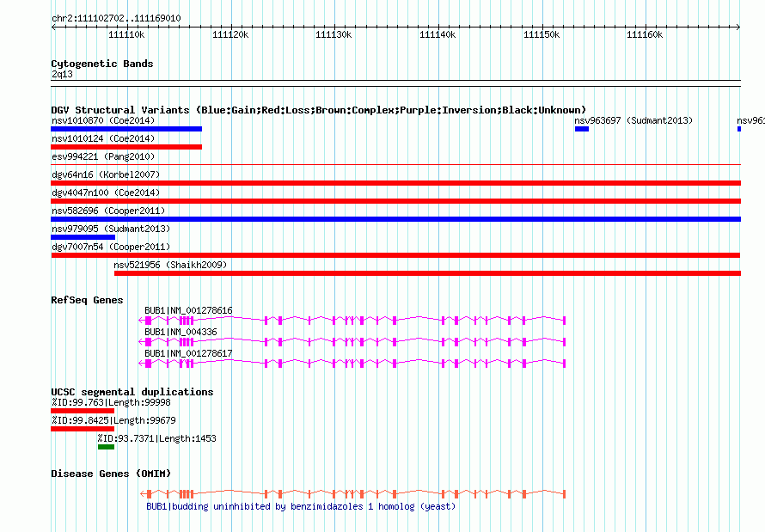Click the left arrow of the ruler

point(53,28)
